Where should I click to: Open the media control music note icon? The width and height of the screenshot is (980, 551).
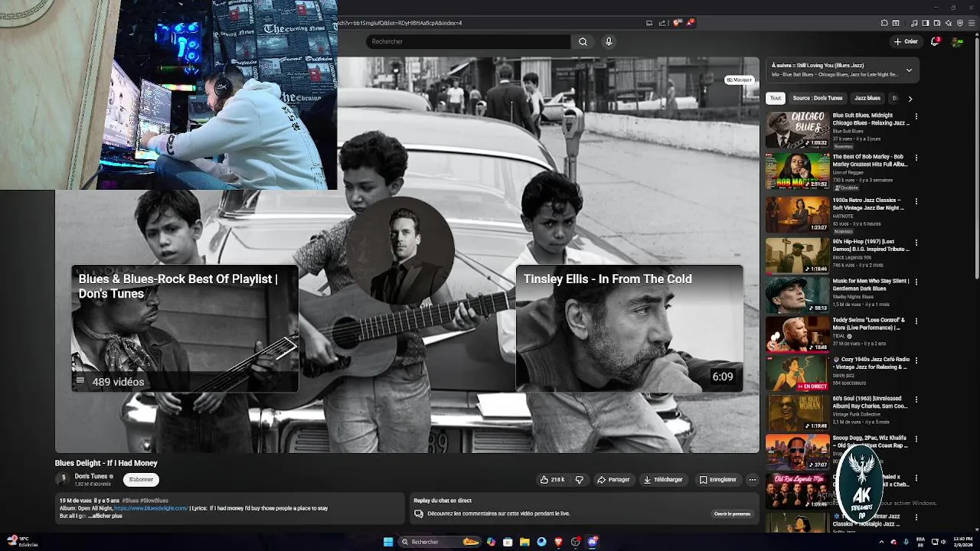tap(914, 23)
